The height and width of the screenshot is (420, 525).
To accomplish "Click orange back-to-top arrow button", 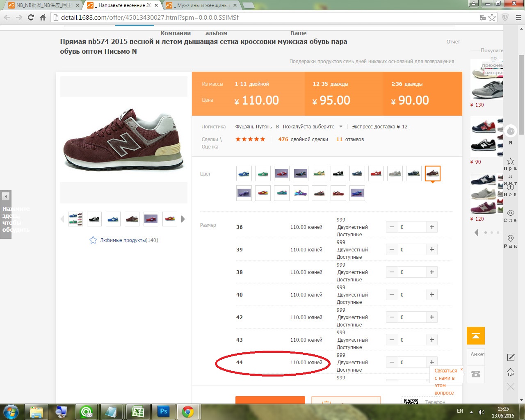I will click(476, 336).
